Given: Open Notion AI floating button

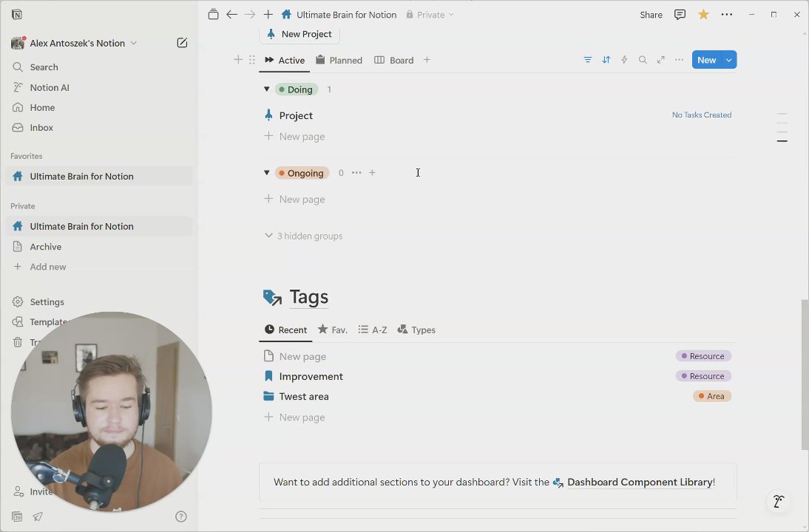Looking at the screenshot, I should [x=778, y=501].
